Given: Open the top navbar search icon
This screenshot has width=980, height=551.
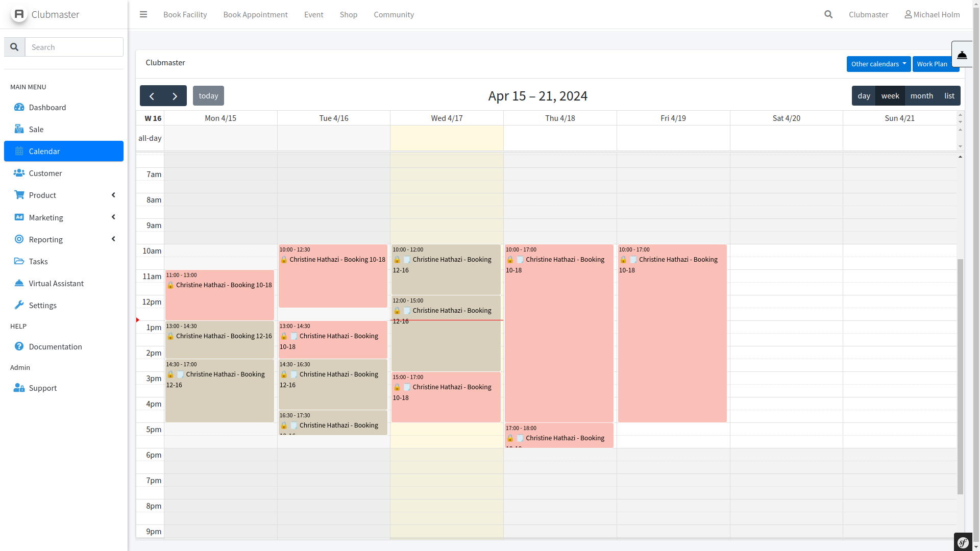Looking at the screenshot, I should click(828, 14).
